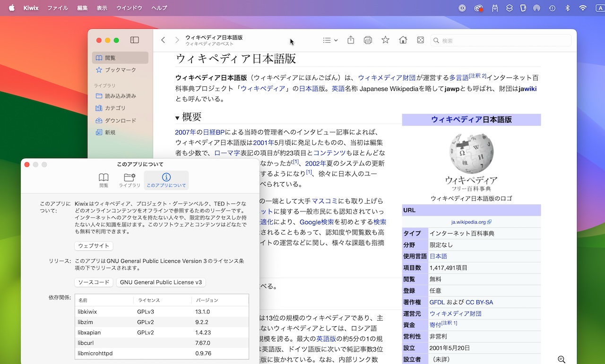Viewport: 605px width, 364px height.
Task: Open ja.wikipedia.org URL link in infobox
Action: [x=471, y=222]
